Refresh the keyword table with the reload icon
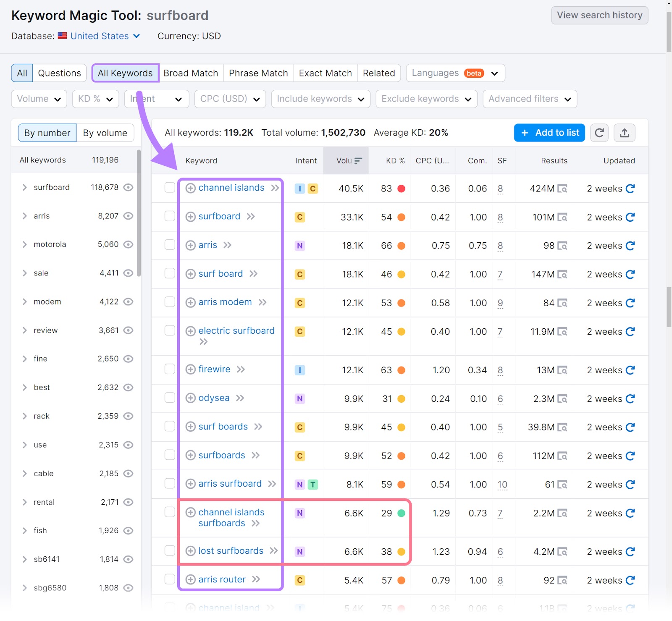 (599, 133)
